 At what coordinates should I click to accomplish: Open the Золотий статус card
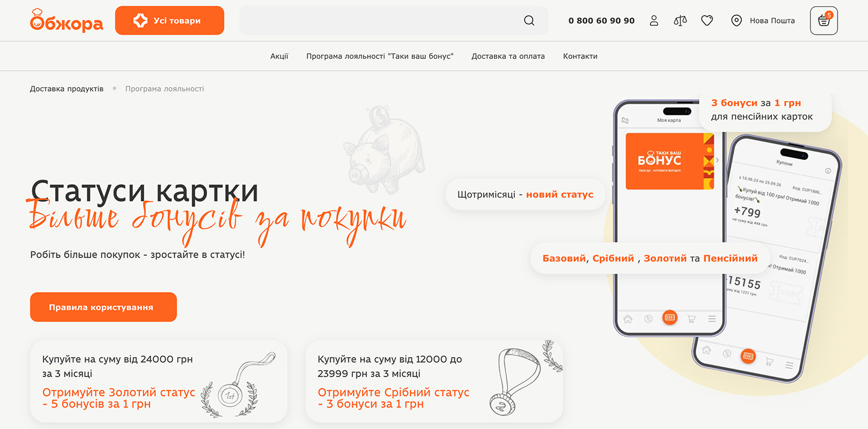[x=159, y=381]
